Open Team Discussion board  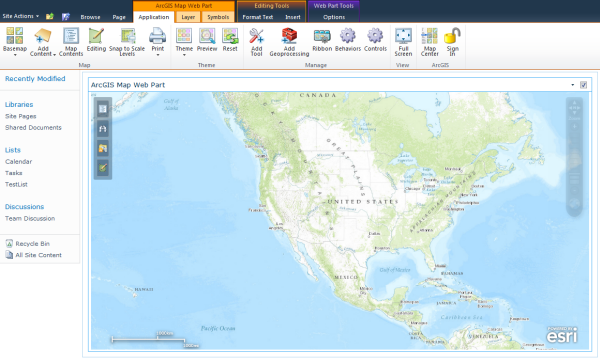click(x=30, y=218)
